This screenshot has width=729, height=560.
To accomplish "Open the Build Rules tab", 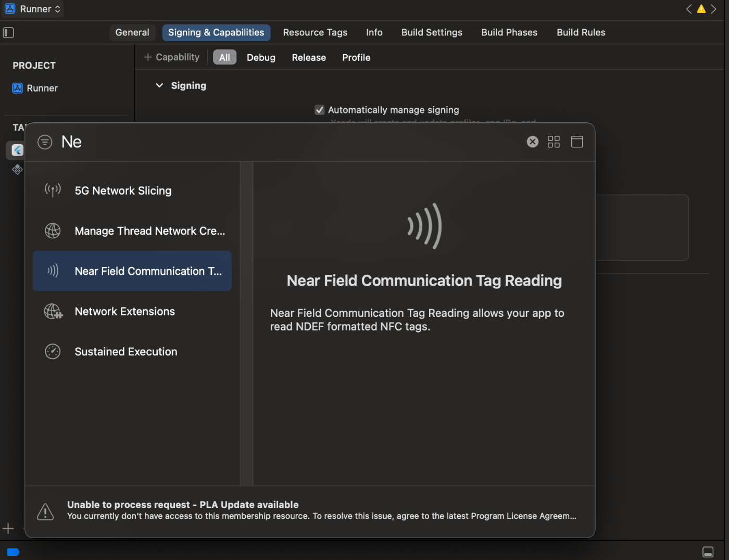I will click(x=581, y=32).
